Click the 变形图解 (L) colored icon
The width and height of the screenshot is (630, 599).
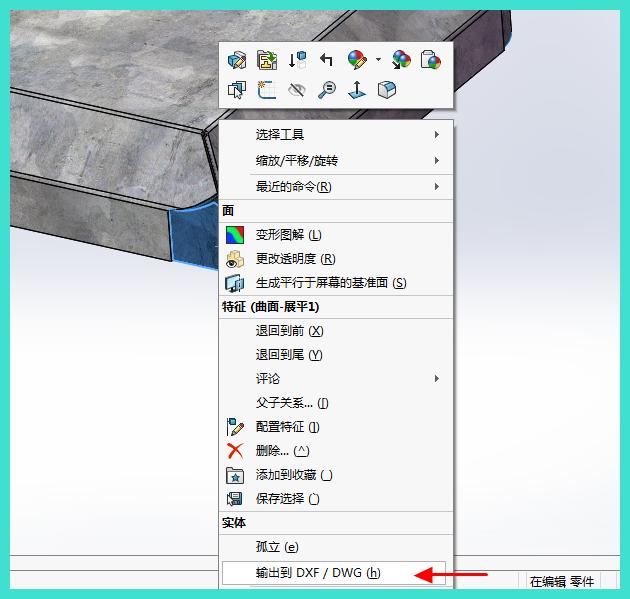tap(235, 235)
